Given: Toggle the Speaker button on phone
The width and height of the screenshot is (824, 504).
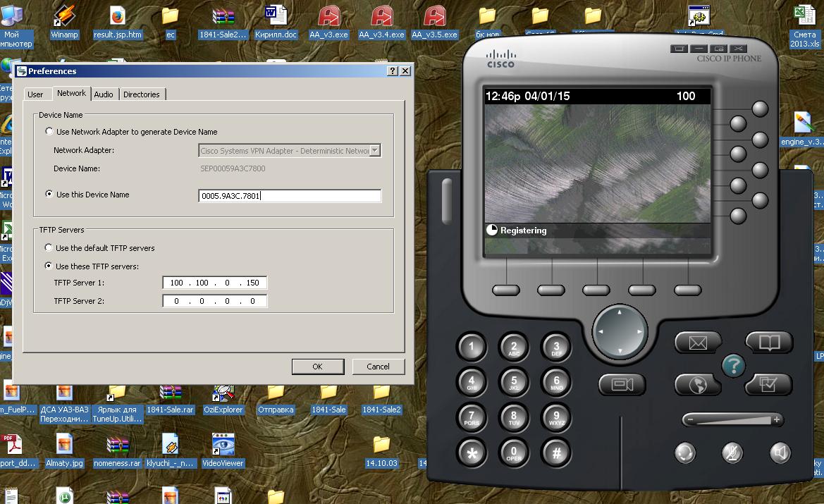Looking at the screenshot, I should coord(780,453).
